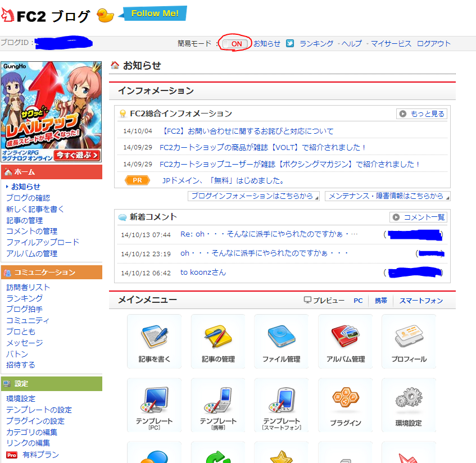Click the Twitter bird icon in top bar
The image size is (476, 463).
(290, 43)
